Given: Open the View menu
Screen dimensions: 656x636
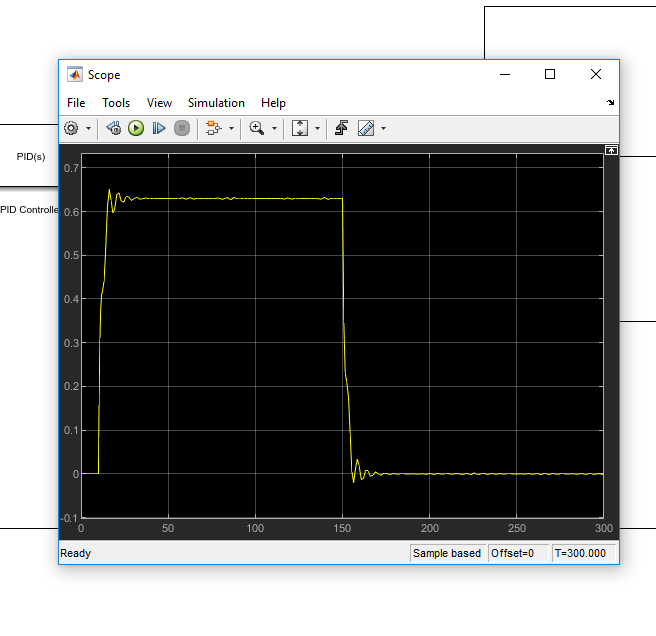Looking at the screenshot, I should click(159, 103).
